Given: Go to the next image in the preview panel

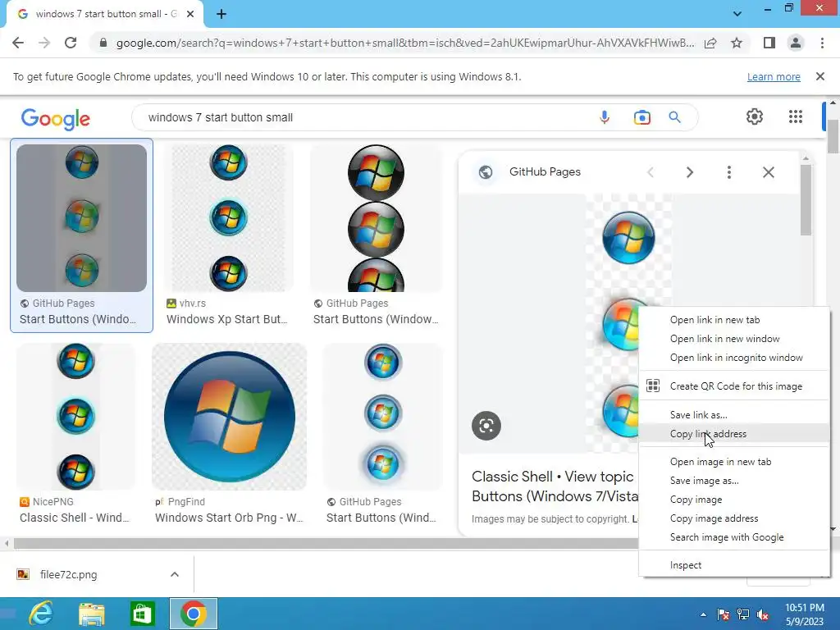Looking at the screenshot, I should coord(689,172).
